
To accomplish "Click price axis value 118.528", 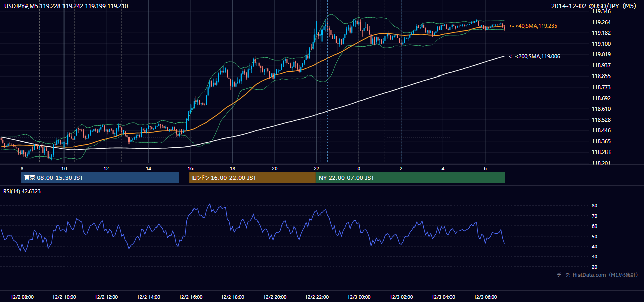I will point(601,120).
